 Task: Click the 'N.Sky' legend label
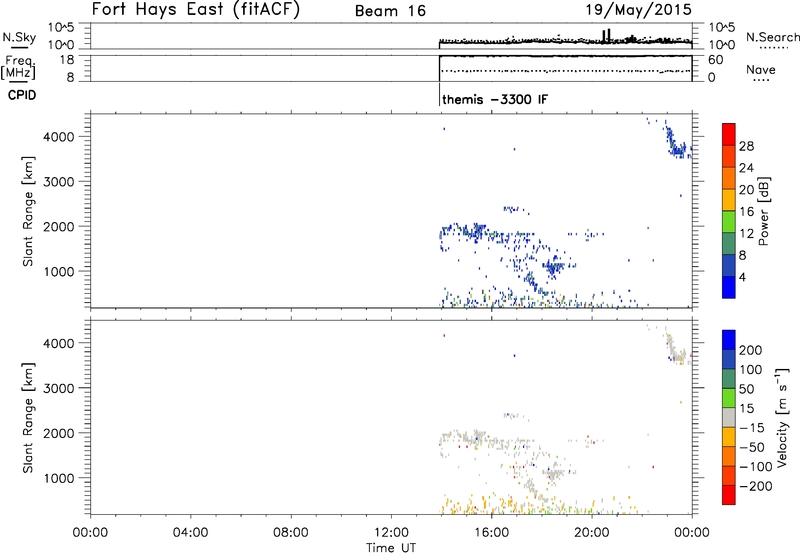coord(19,37)
